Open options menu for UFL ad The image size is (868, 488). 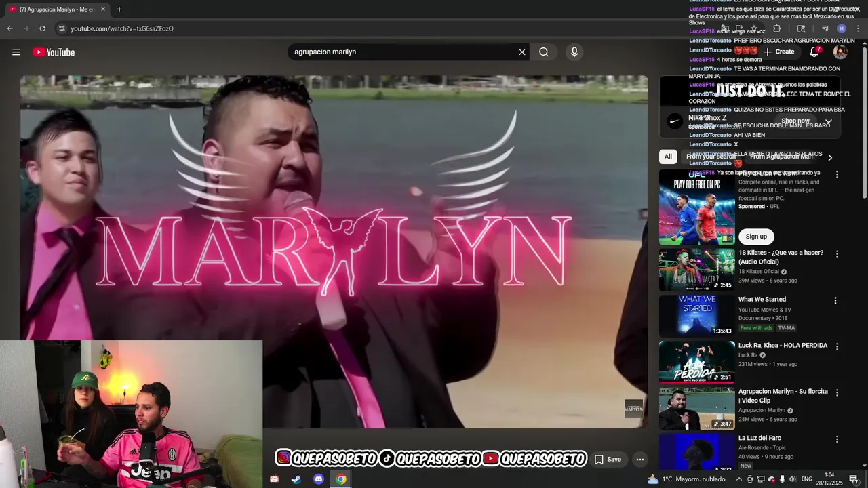[837, 174]
